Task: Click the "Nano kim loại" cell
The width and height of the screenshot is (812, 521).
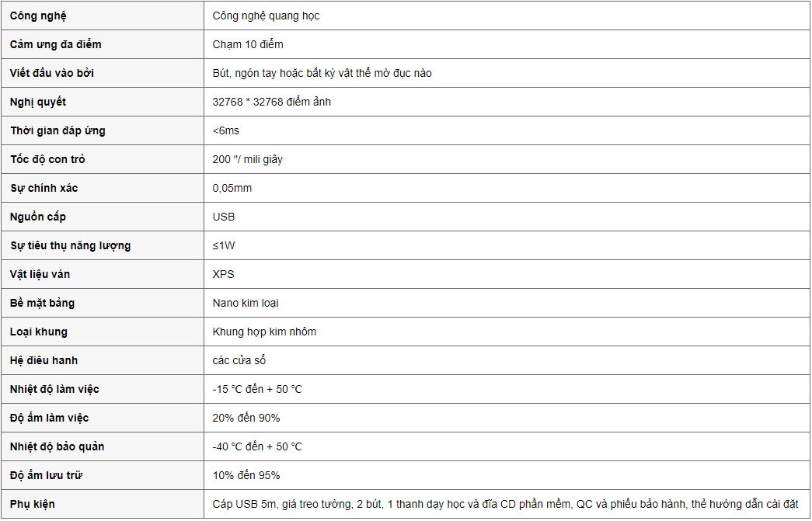Action: [246, 303]
